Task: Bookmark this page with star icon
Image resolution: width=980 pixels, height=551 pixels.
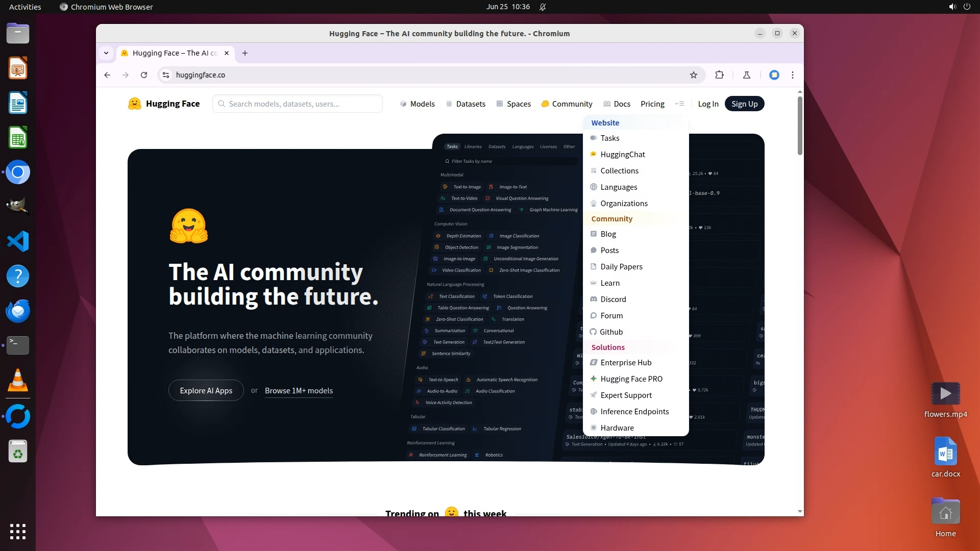Action: point(693,75)
